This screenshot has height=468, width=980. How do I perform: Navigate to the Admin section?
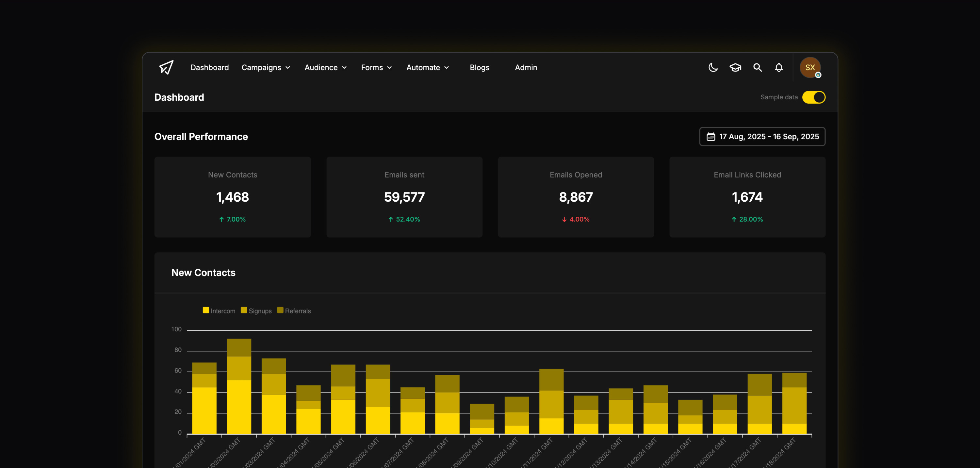pos(526,67)
